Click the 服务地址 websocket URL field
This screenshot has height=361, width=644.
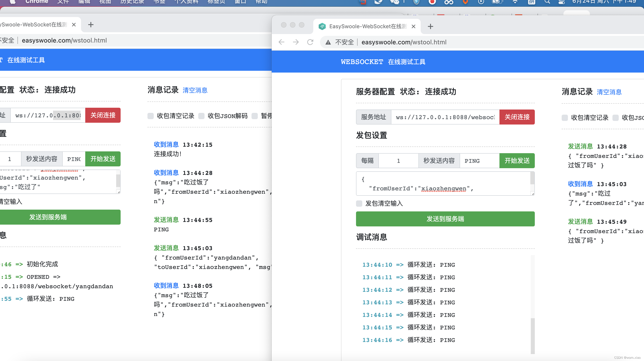pyautogui.click(x=445, y=117)
